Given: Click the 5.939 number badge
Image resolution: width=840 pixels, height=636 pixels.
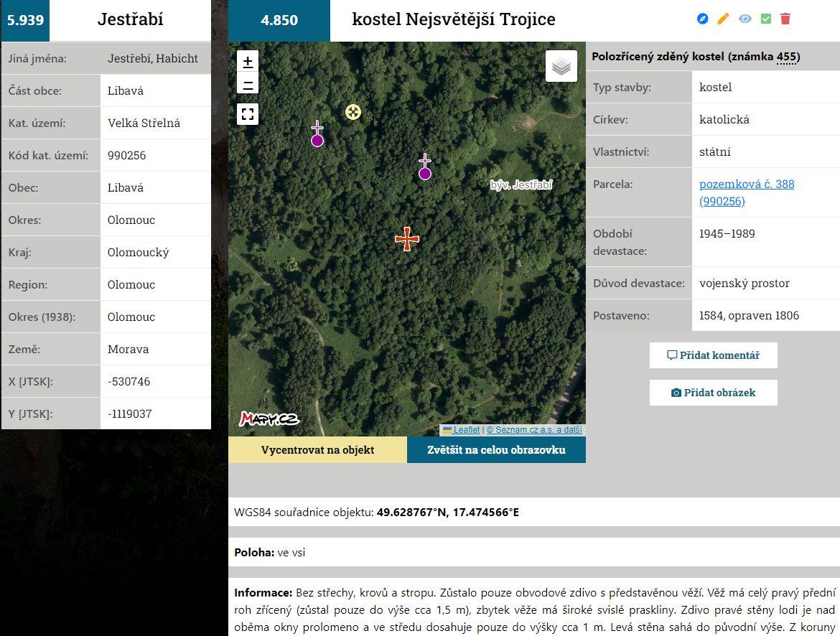Looking at the screenshot, I should coord(25,20).
